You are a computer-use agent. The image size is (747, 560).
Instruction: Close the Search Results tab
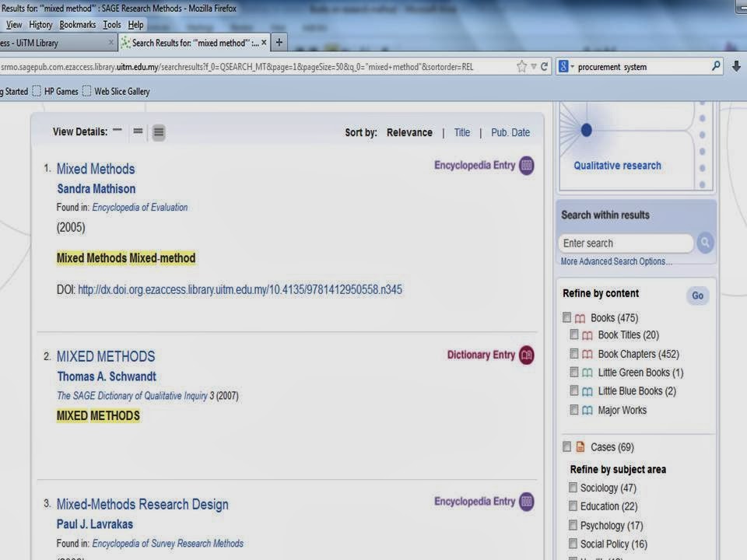coord(264,42)
